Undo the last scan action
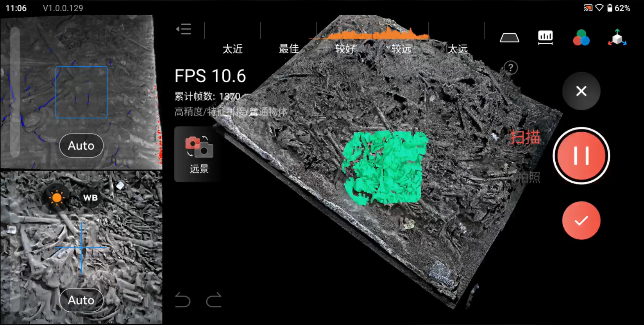The width and height of the screenshot is (644, 325). coord(182,300)
